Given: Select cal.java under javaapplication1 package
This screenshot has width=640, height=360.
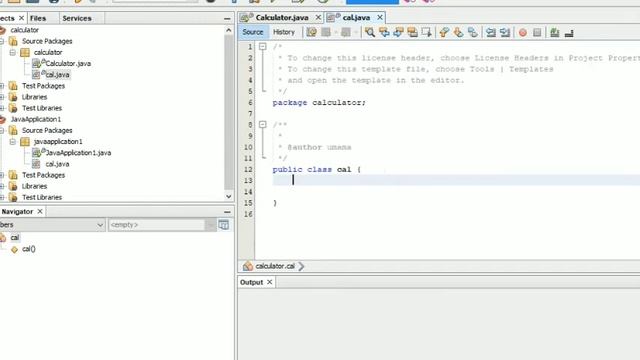Looking at the screenshot, I should point(57,164).
